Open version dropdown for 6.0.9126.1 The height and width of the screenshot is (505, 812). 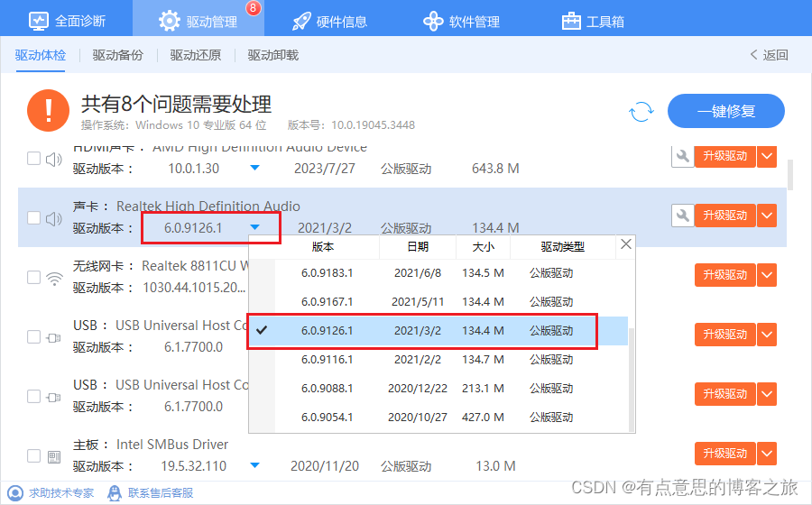point(254,226)
